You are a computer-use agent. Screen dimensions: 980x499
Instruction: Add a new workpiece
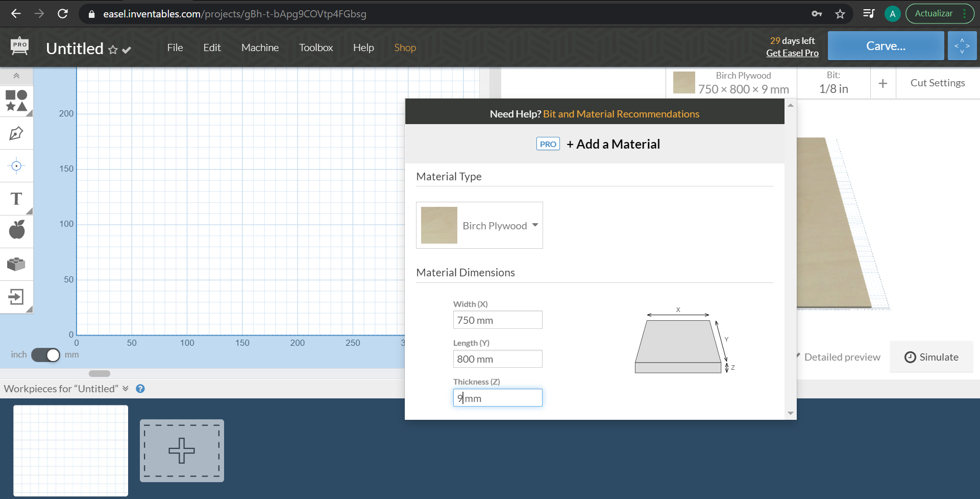point(182,450)
